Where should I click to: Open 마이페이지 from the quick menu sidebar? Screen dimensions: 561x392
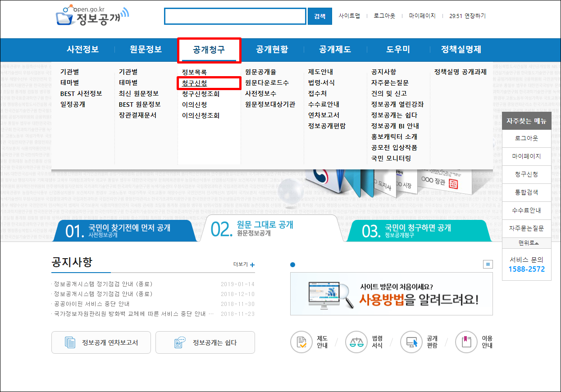click(526, 156)
